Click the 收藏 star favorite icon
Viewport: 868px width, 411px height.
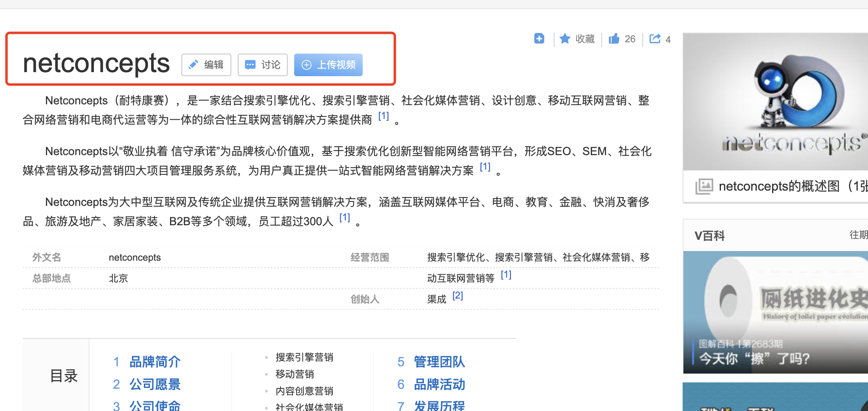[x=565, y=39]
